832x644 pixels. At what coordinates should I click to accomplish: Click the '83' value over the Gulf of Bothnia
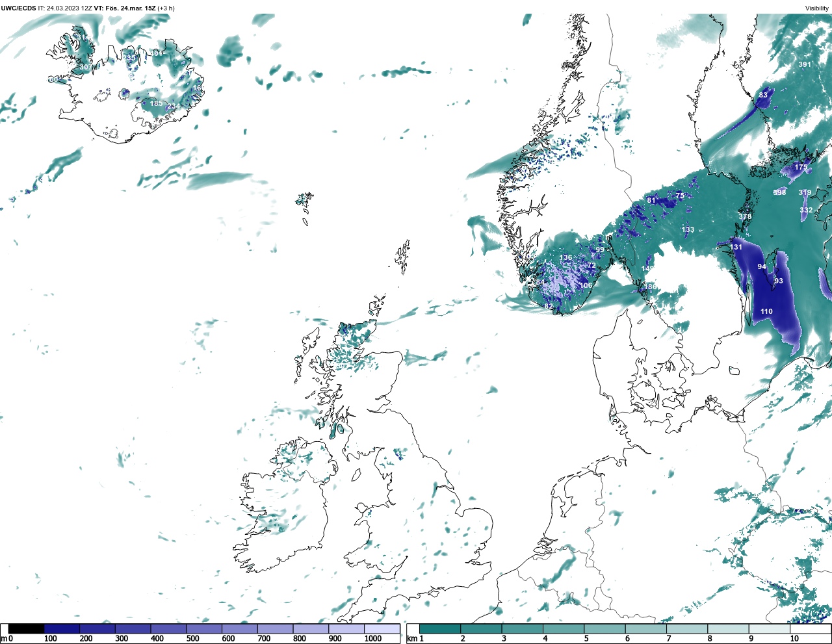pos(763,95)
